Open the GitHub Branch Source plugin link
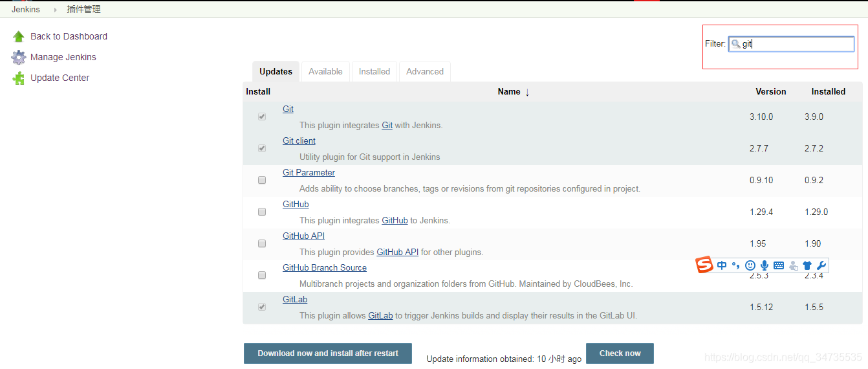This screenshot has width=868, height=369. [x=325, y=268]
